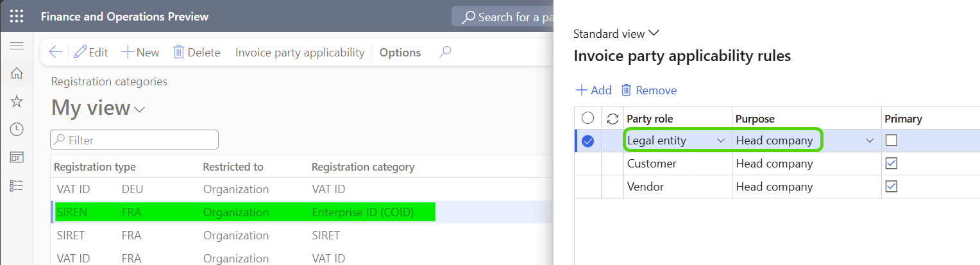The image size is (980, 265).
Task: Create a New registration category
Action: point(140,53)
